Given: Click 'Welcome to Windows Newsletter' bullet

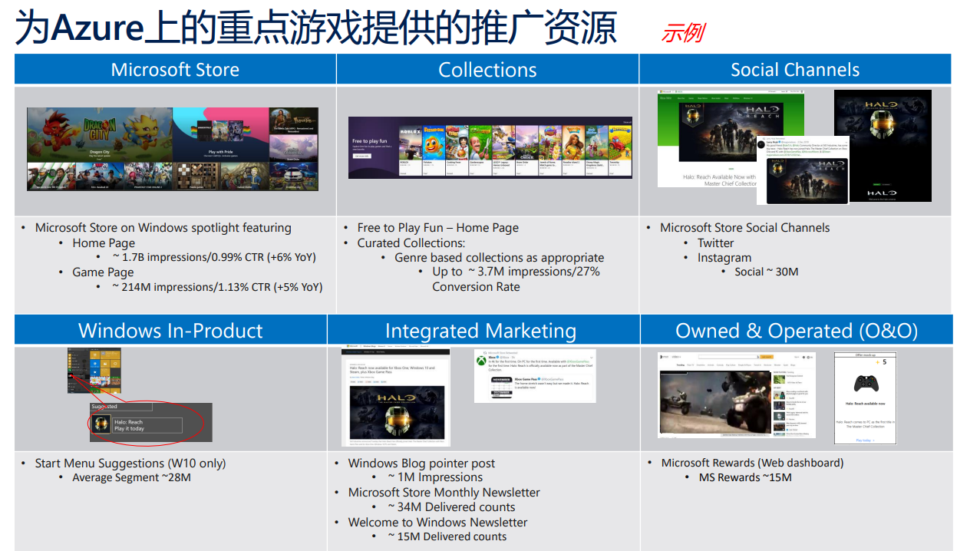Looking at the screenshot, I should pos(438,522).
